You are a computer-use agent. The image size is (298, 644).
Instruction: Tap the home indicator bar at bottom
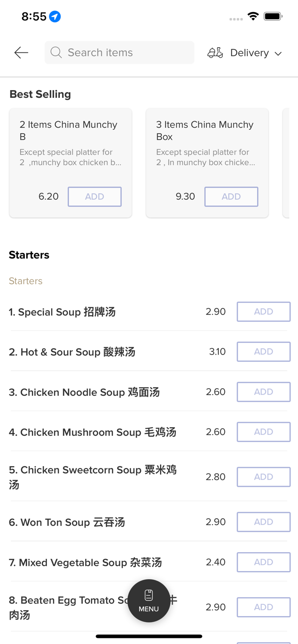click(149, 636)
